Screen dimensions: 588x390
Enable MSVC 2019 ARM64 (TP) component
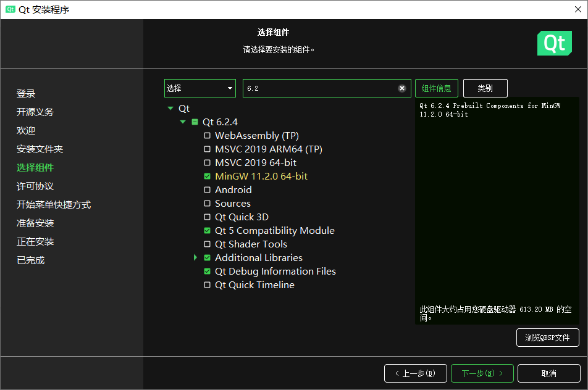tap(207, 149)
